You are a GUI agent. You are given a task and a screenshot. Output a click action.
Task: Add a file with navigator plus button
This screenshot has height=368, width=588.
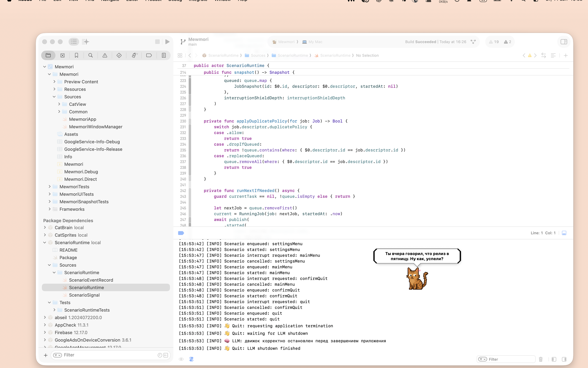[x=45, y=355]
